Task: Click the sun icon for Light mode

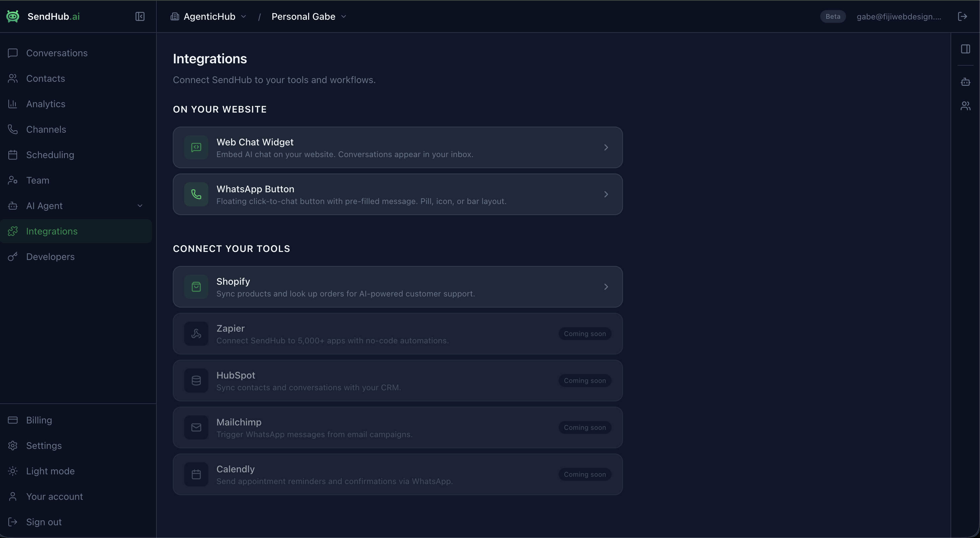Action: tap(12, 471)
